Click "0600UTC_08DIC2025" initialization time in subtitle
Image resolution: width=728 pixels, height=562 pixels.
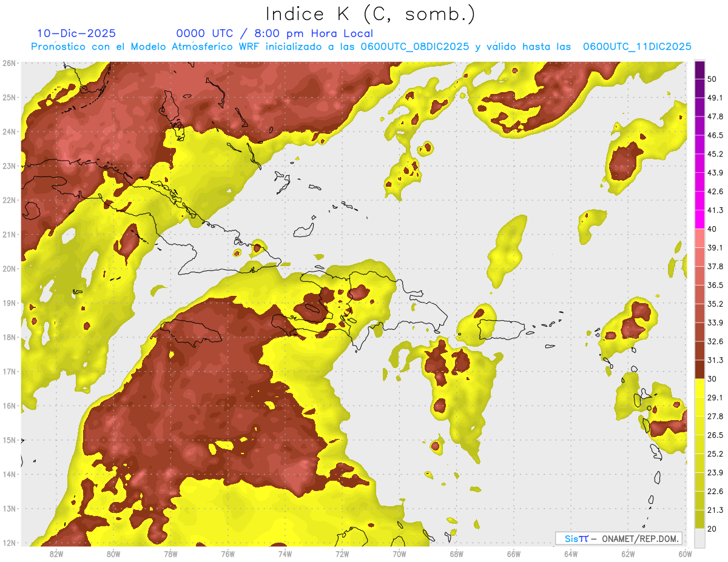tap(415, 47)
